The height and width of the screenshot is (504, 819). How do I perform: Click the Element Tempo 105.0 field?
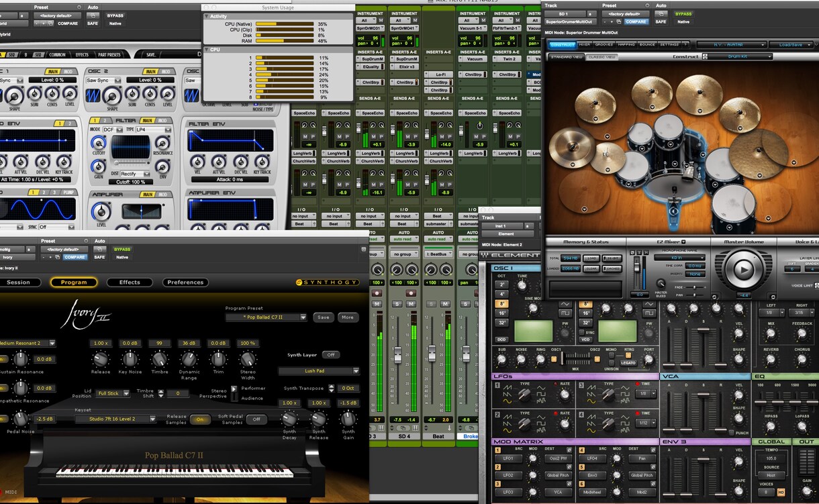tap(771, 459)
